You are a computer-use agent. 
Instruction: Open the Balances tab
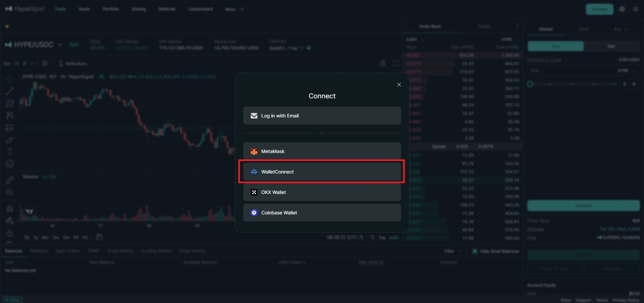pos(13,251)
